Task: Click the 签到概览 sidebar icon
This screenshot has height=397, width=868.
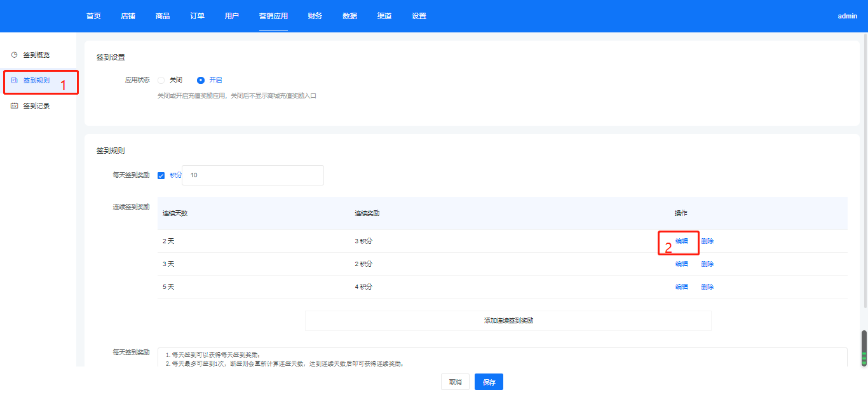Action: point(14,55)
